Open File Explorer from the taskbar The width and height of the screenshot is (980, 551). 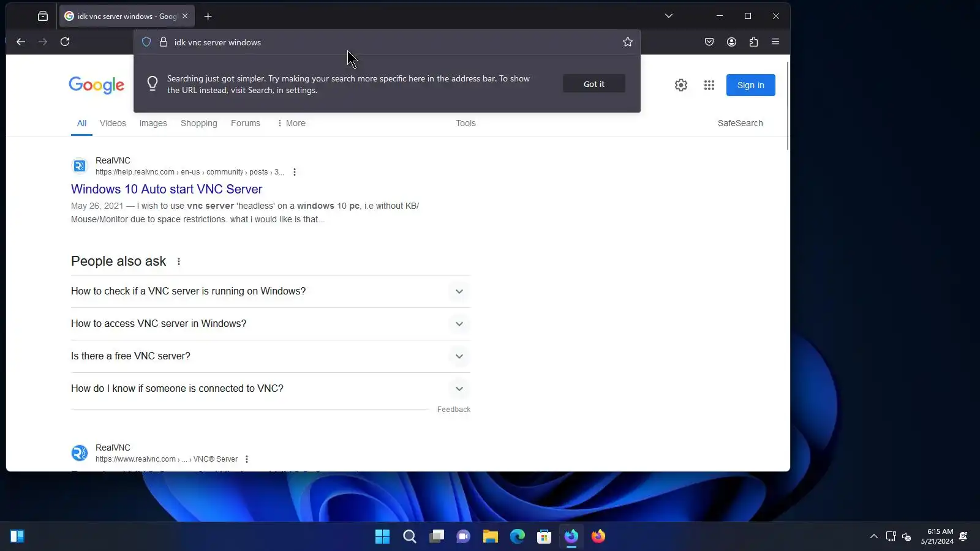[x=491, y=536]
